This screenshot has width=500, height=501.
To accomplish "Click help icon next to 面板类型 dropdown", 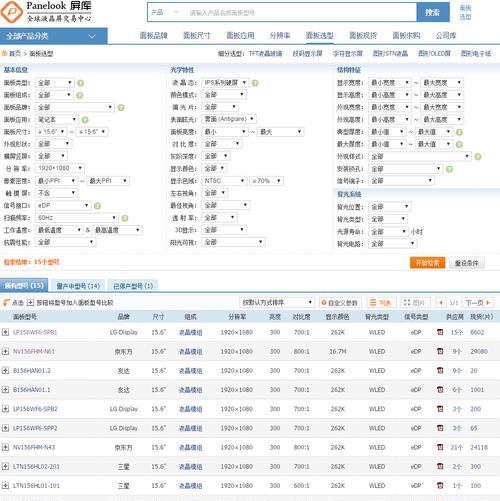I will pos(81,83).
